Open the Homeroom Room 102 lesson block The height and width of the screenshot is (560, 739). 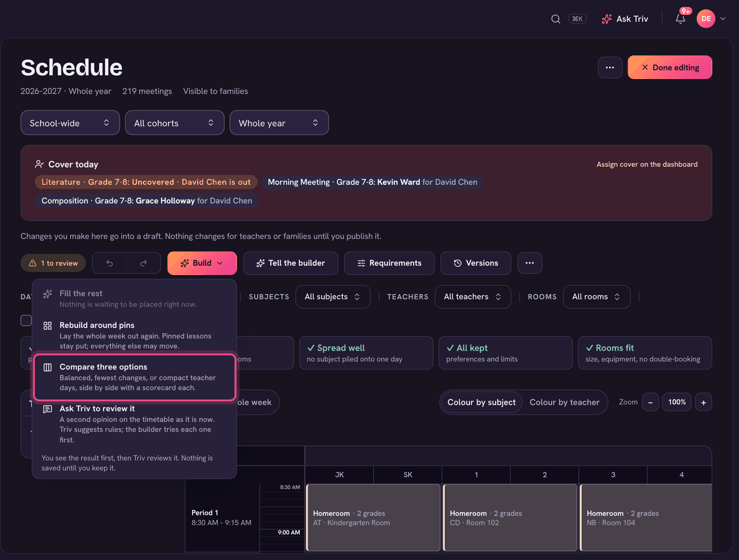[x=510, y=517]
